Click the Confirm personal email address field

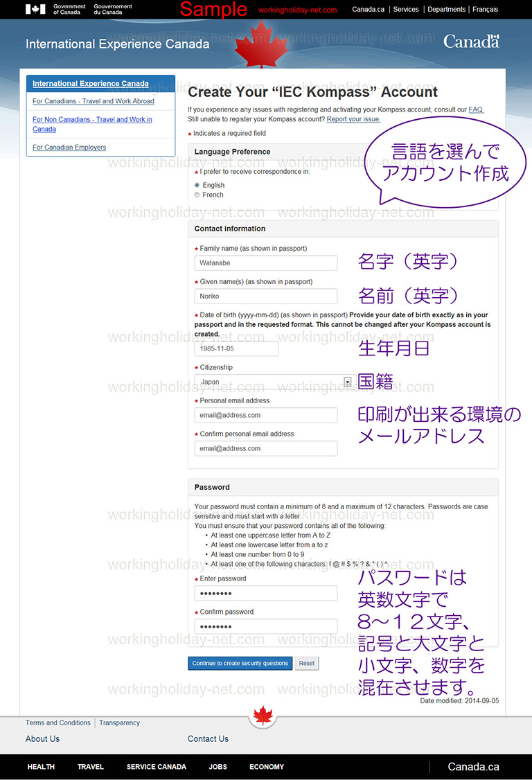click(266, 449)
